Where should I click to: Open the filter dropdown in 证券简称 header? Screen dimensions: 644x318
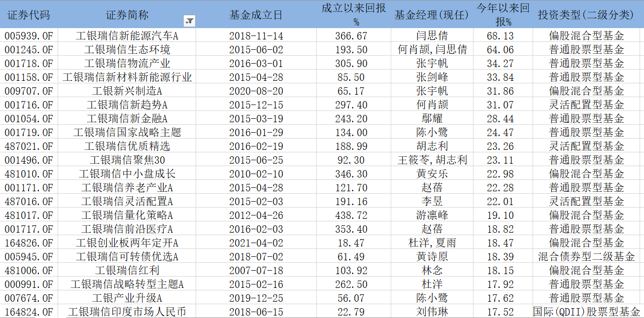pos(189,21)
